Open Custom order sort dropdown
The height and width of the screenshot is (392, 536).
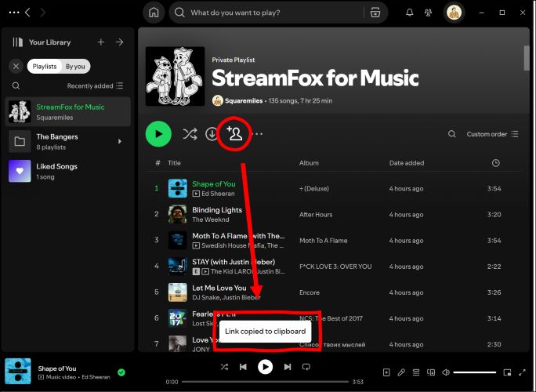[493, 134]
